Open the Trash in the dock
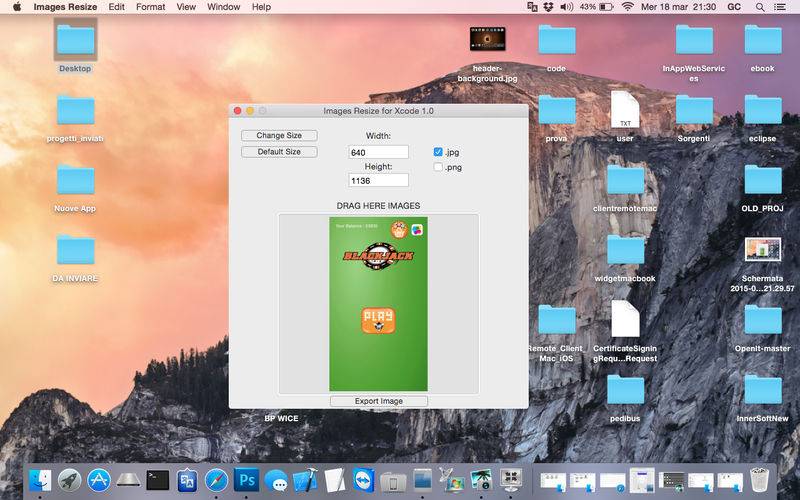The image size is (800, 500). click(x=760, y=481)
